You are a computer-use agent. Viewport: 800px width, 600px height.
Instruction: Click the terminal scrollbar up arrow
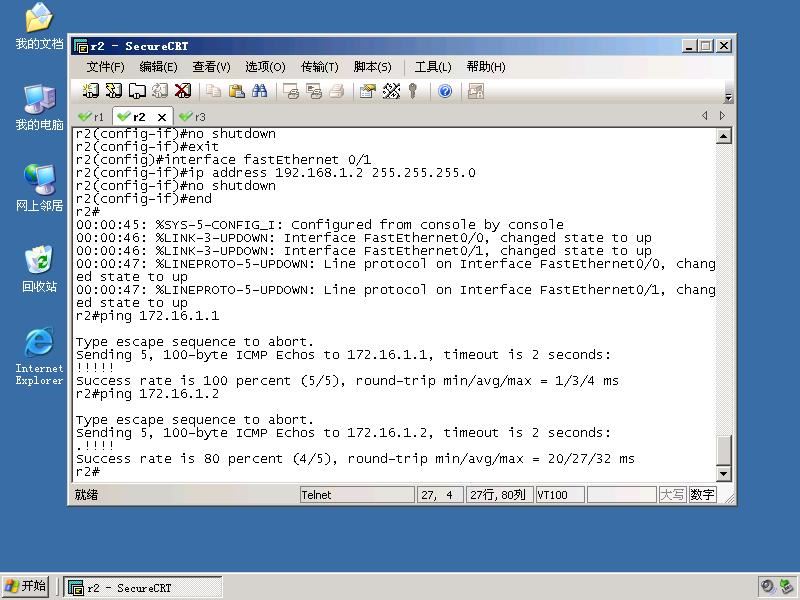pos(723,136)
